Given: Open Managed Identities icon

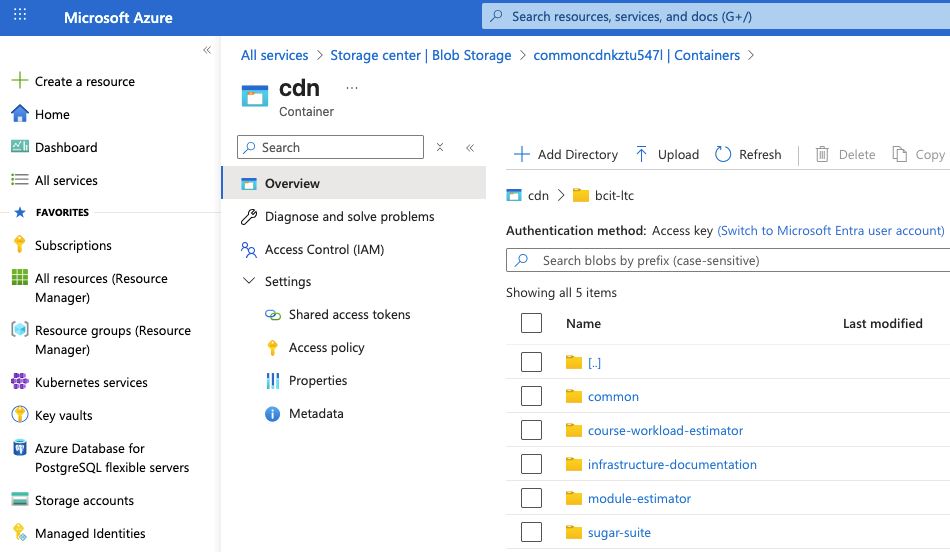Looking at the screenshot, I should [x=20, y=533].
